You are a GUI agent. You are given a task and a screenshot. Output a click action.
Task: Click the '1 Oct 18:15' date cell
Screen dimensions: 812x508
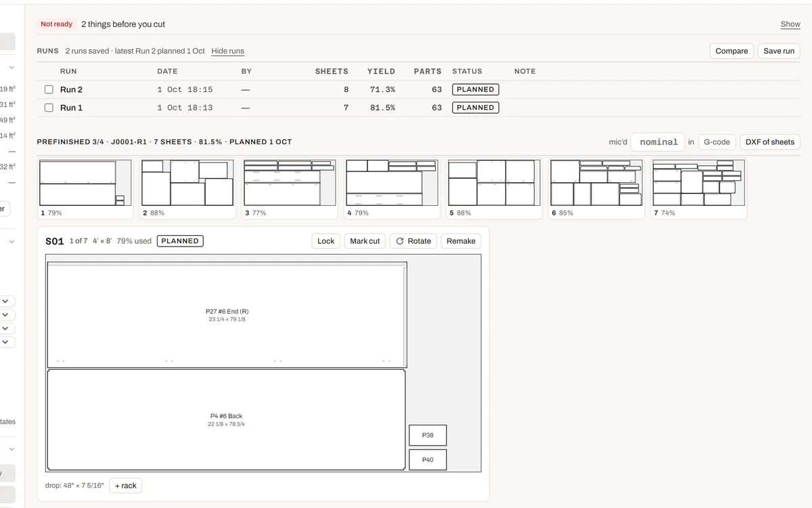coord(185,89)
